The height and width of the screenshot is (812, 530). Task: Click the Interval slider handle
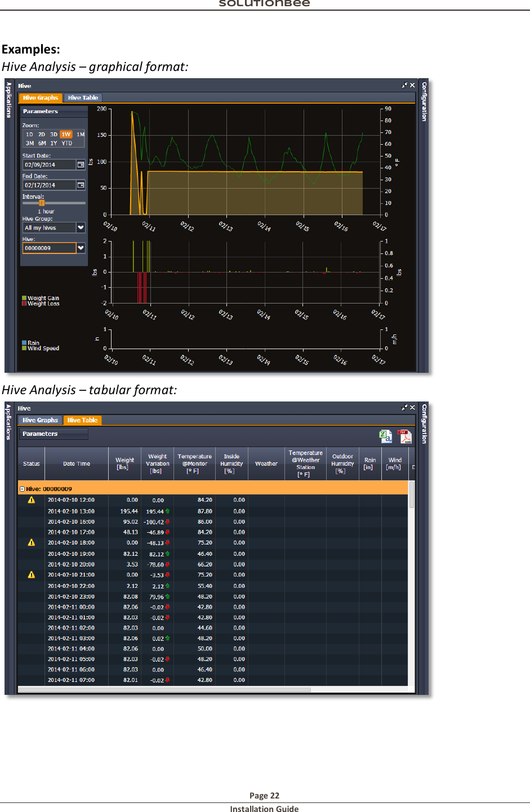42,203
